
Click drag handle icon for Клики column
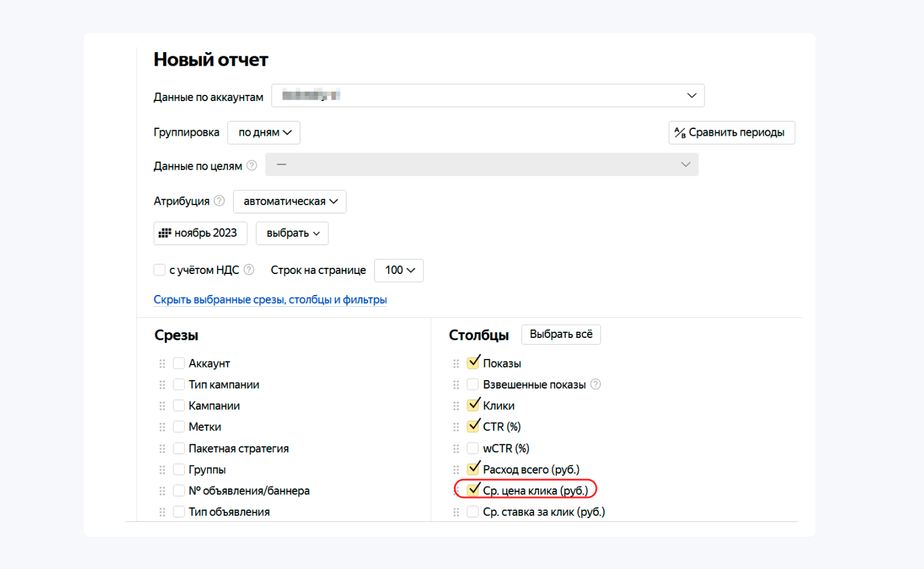(456, 406)
